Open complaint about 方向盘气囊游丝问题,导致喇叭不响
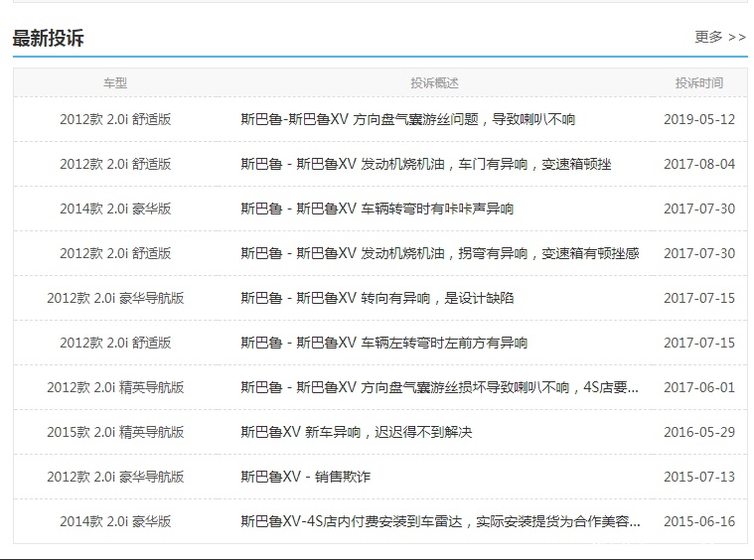 pyautogui.click(x=407, y=119)
